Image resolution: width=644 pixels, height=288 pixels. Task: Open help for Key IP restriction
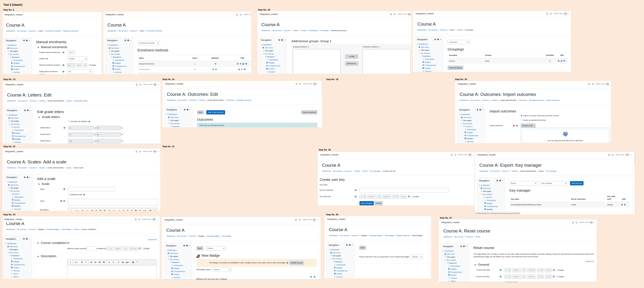(356, 190)
